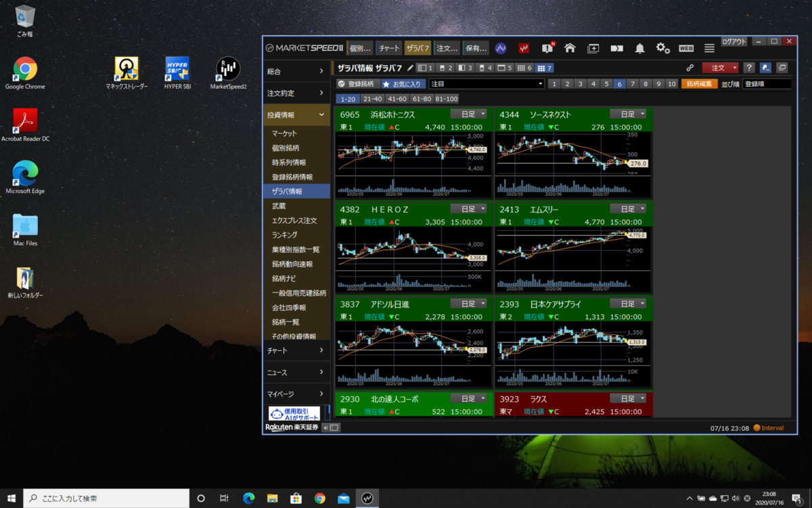Open the settings gears icon
This screenshot has height=508, width=812.
coord(662,48)
